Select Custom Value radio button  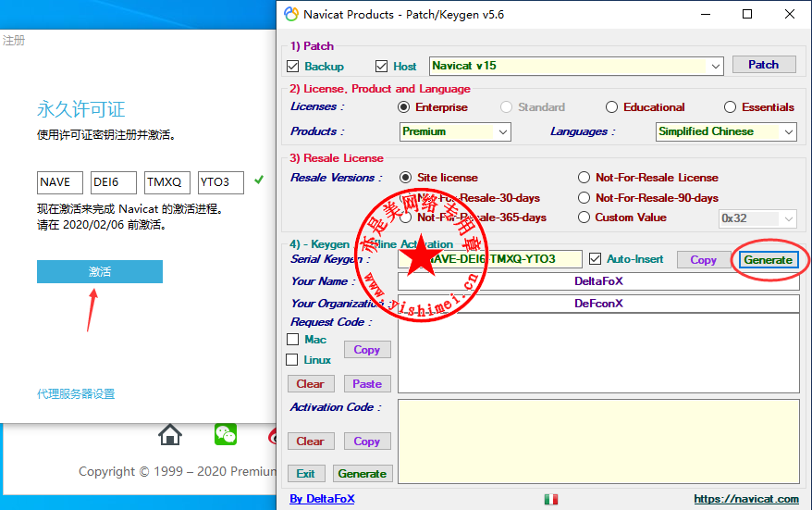point(584,218)
